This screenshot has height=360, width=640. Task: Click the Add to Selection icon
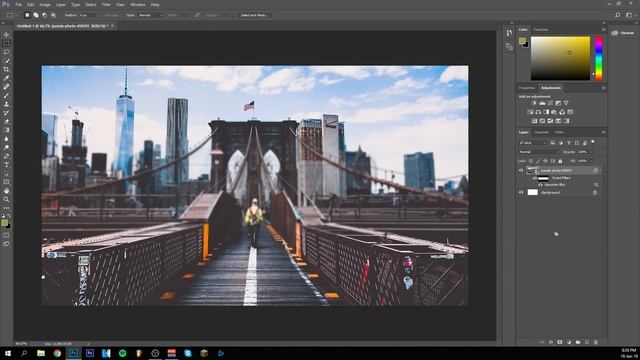coord(36,15)
